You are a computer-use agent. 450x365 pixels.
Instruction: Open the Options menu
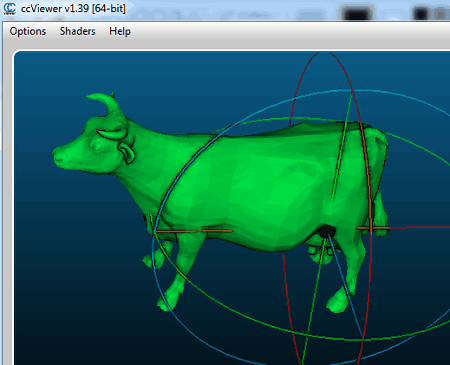(28, 31)
